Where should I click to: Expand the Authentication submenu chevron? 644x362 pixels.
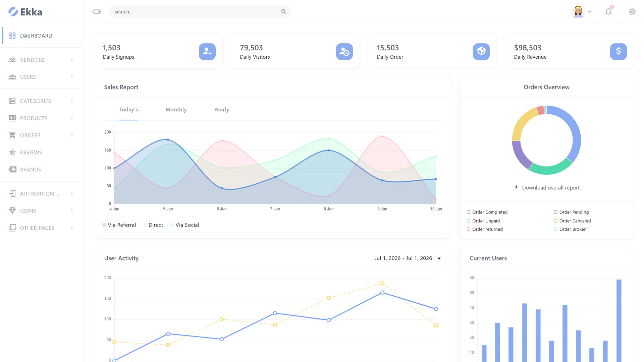click(72, 193)
